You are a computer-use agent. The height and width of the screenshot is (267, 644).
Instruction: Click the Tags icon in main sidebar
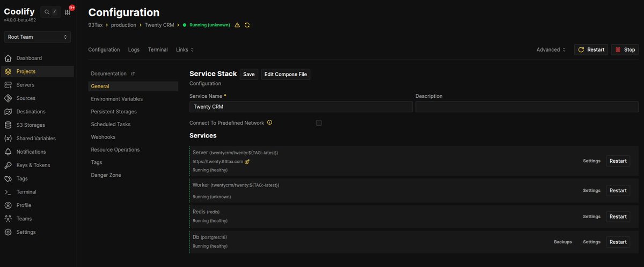[8, 179]
